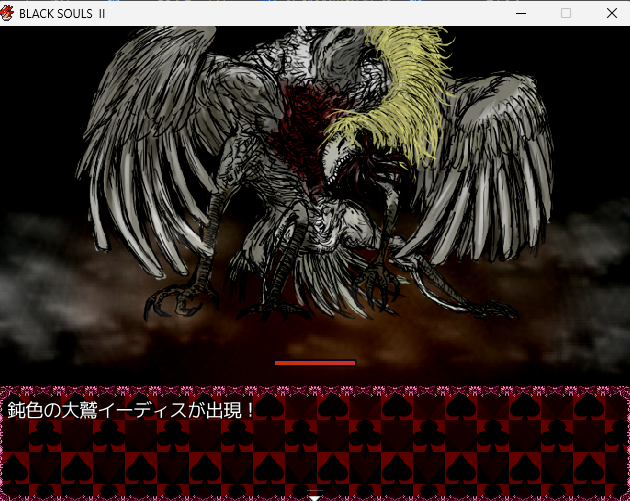Maximize the BLACK SOULS II window

[x=566, y=13]
